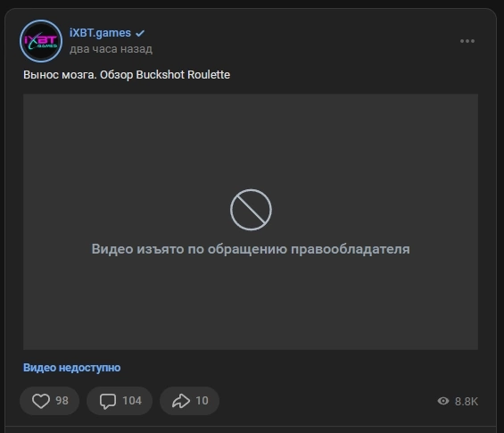Open the 'два часа назад' timestamp link

(111, 49)
